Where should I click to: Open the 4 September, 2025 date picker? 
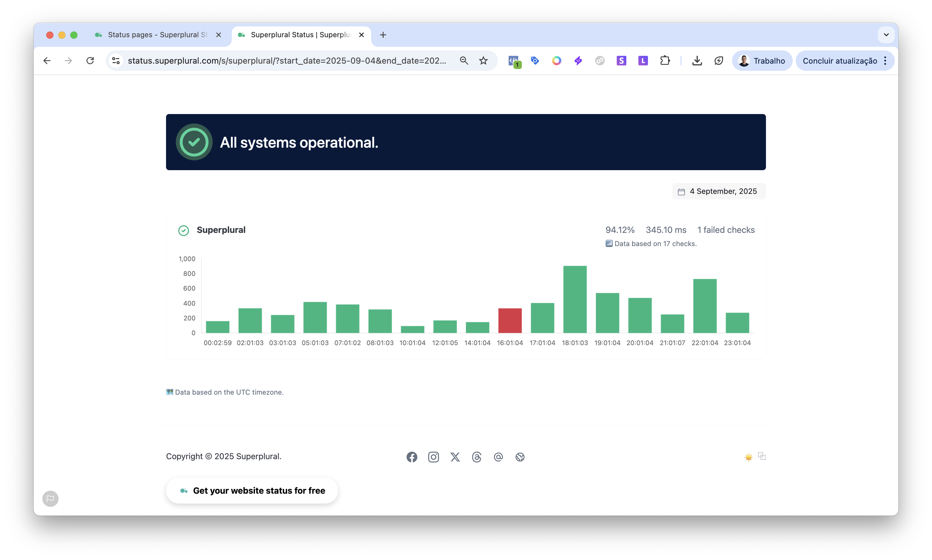(x=719, y=191)
